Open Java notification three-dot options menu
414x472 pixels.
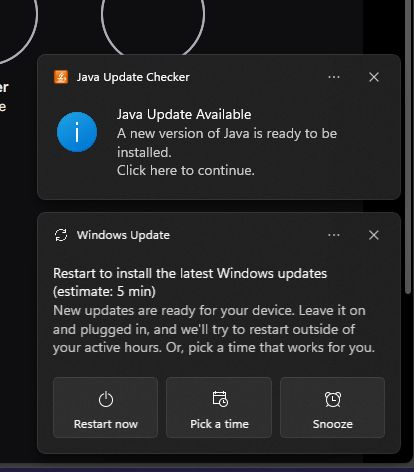pos(334,77)
